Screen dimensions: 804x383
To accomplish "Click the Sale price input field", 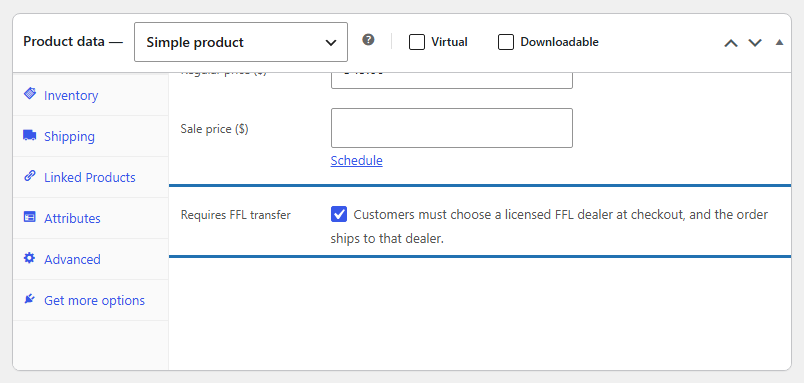I will click(452, 128).
